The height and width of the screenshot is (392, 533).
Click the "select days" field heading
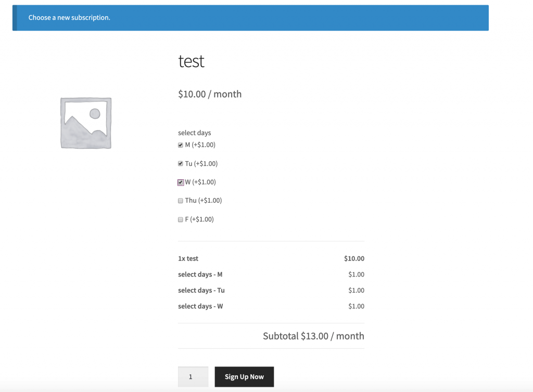(194, 133)
